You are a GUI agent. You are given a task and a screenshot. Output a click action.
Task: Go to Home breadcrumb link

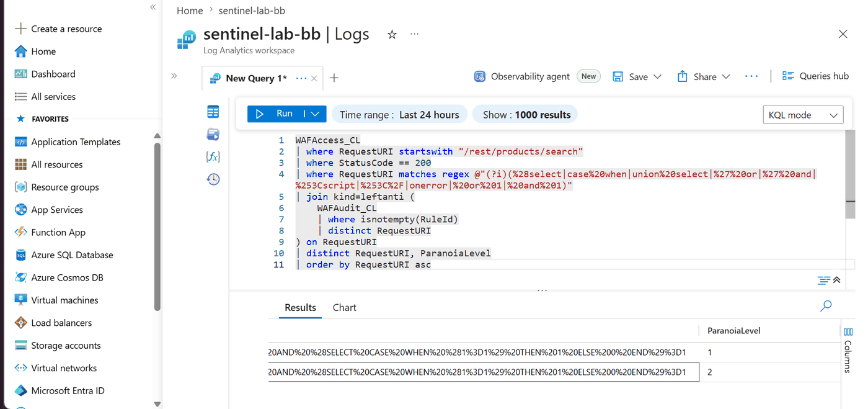pos(190,11)
